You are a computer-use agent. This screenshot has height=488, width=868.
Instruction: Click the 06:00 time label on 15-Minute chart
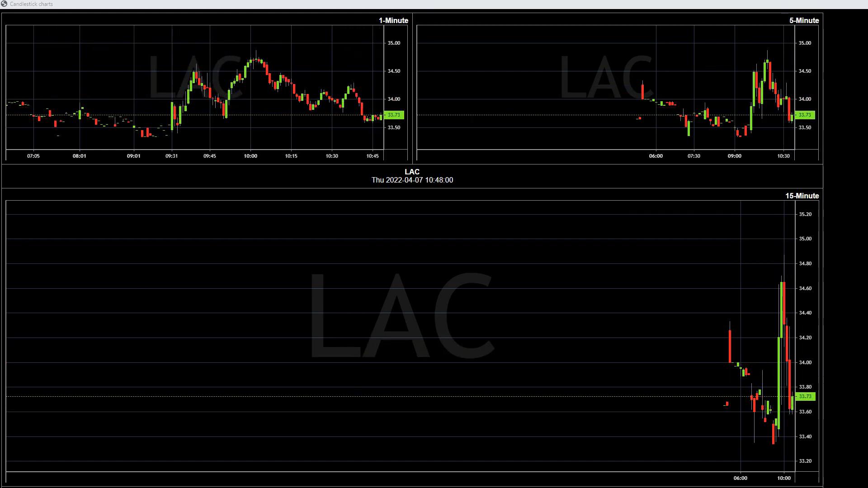(740, 478)
